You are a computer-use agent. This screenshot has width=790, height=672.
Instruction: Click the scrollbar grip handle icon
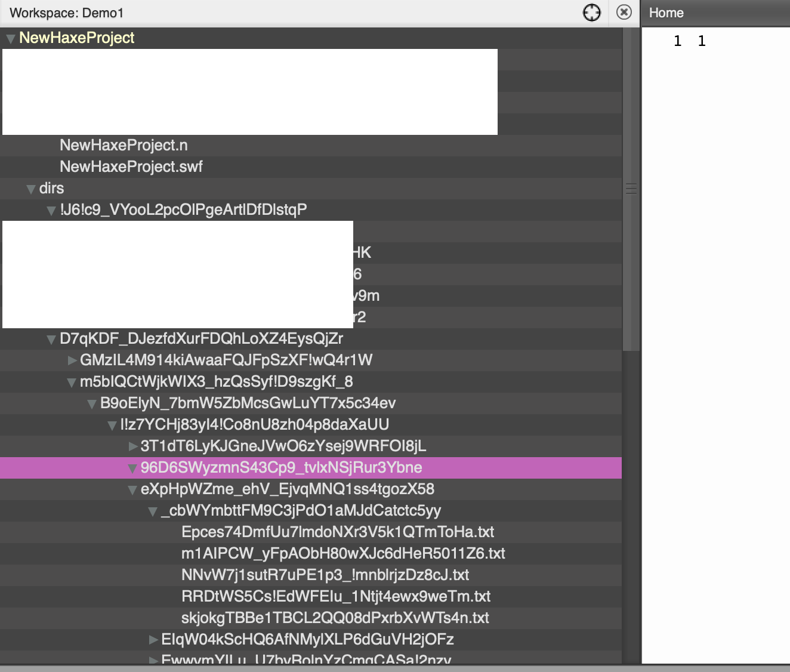point(631,188)
